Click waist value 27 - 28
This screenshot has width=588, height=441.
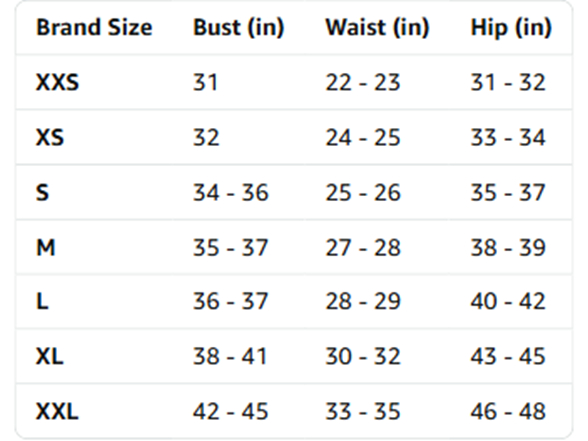pyautogui.click(x=363, y=248)
